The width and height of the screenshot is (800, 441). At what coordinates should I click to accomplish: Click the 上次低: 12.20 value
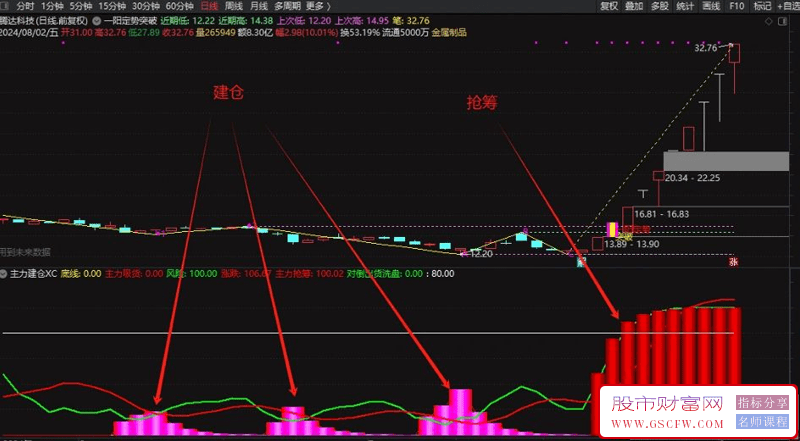(x=304, y=21)
